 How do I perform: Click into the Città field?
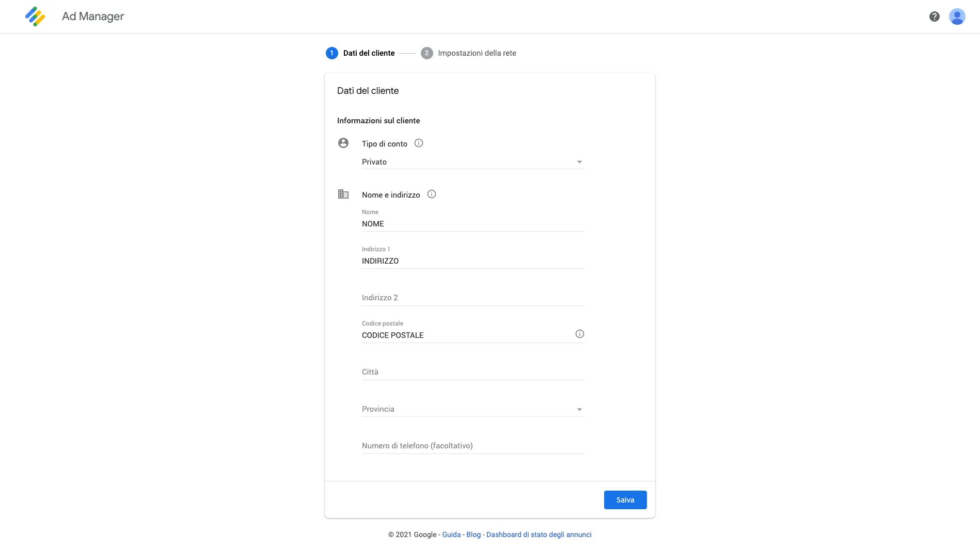tap(473, 372)
